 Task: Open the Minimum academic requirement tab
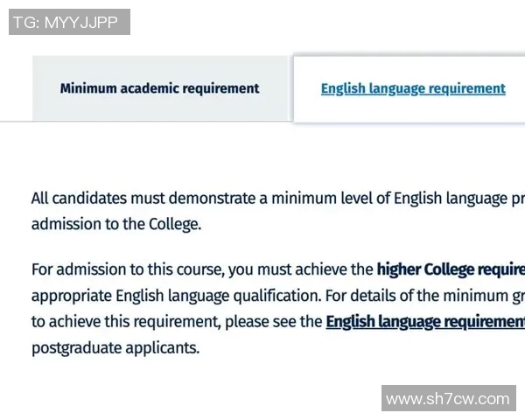pyautogui.click(x=159, y=88)
